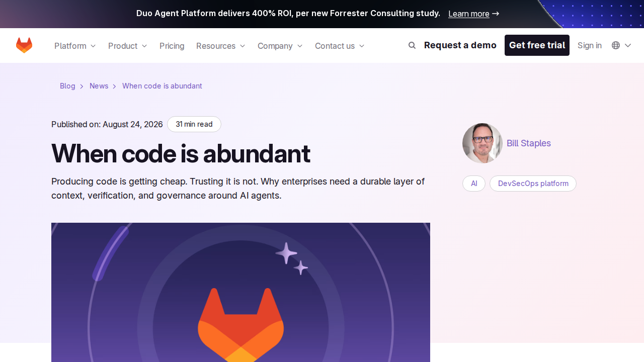Open the language selector chevron

pyautogui.click(x=628, y=45)
